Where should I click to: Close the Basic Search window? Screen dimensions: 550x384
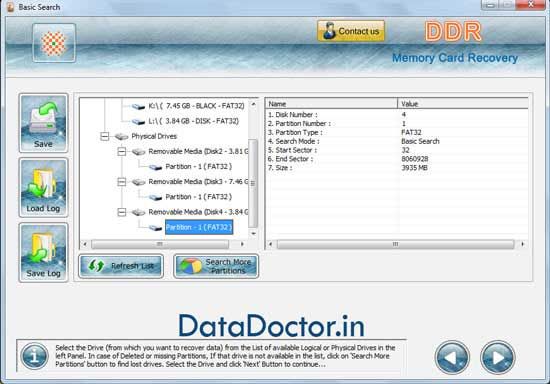[531, 5]
